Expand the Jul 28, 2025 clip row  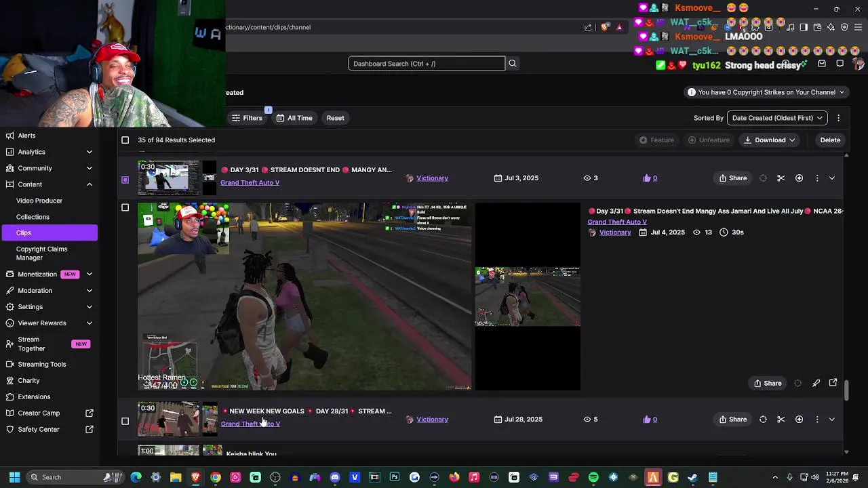pyautogui.click(x=832, y=420)
